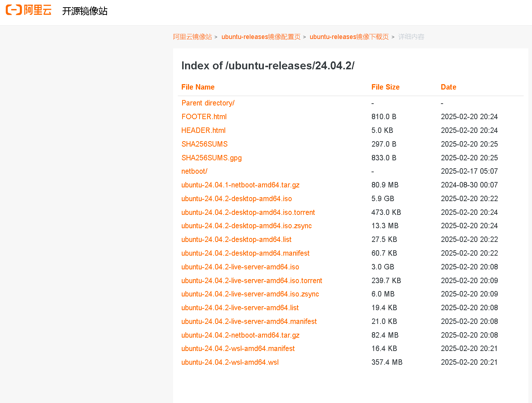Open ubuntu-24.04.2-wsl-amd64.manifest

(238, 348)
